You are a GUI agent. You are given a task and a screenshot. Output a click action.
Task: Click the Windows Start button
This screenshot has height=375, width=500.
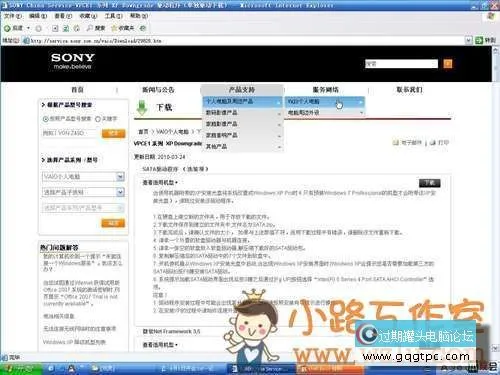[21, 369]
